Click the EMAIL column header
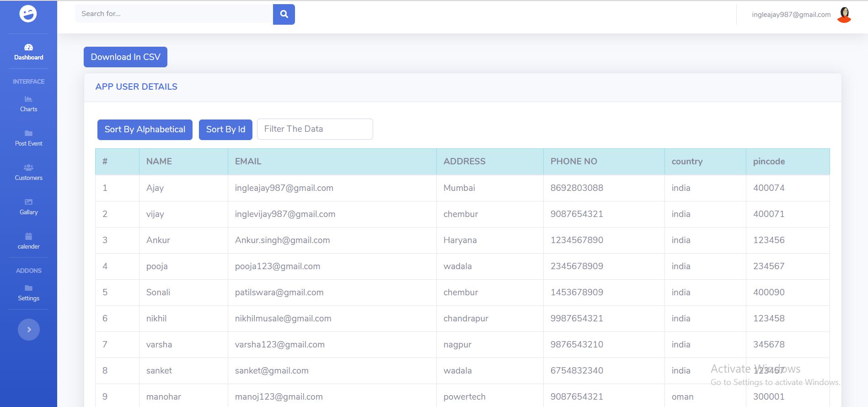This screenshot has width=868, height=407. click(248, 162)
